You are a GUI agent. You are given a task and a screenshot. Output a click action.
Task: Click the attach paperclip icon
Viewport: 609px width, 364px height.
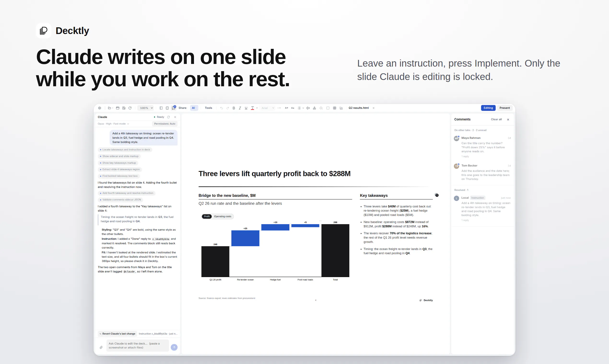click(101, 347)
